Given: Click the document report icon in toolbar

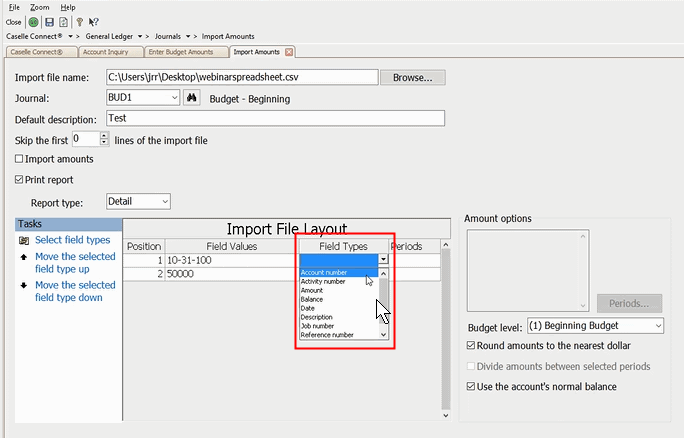Looking at the screenshot, I should (x=63, y=21).
